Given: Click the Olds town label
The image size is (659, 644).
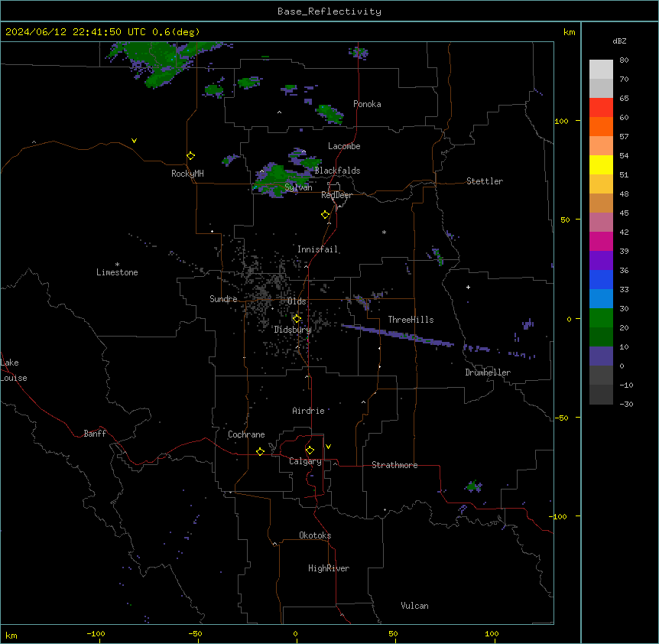Looking at the screenshot, I should (x=297, y=301).
